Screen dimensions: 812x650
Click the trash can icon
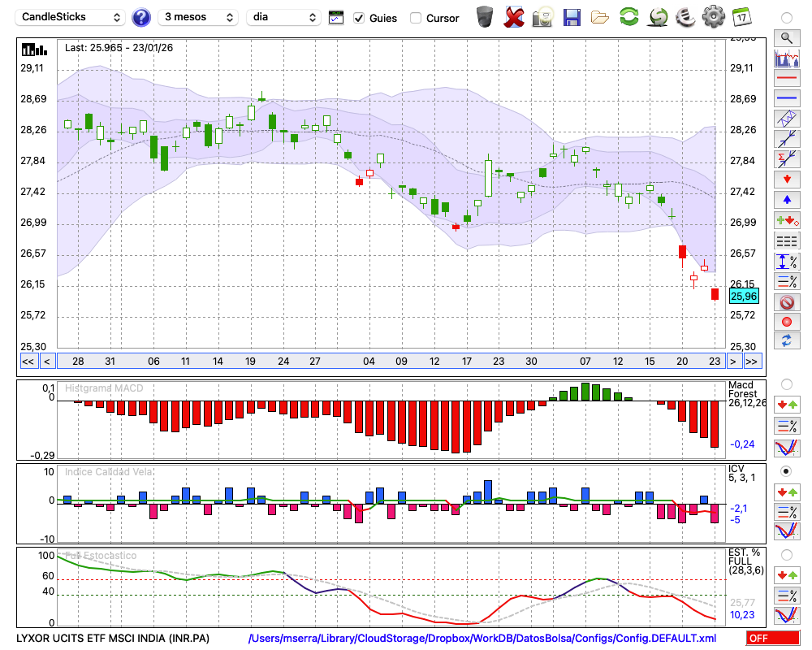coord(485,16)
